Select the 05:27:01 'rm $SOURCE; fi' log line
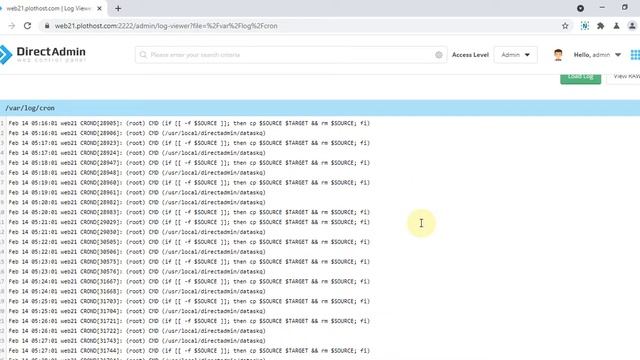The height and width of the screenshot is (360, 640). click(x=189, y=351)
